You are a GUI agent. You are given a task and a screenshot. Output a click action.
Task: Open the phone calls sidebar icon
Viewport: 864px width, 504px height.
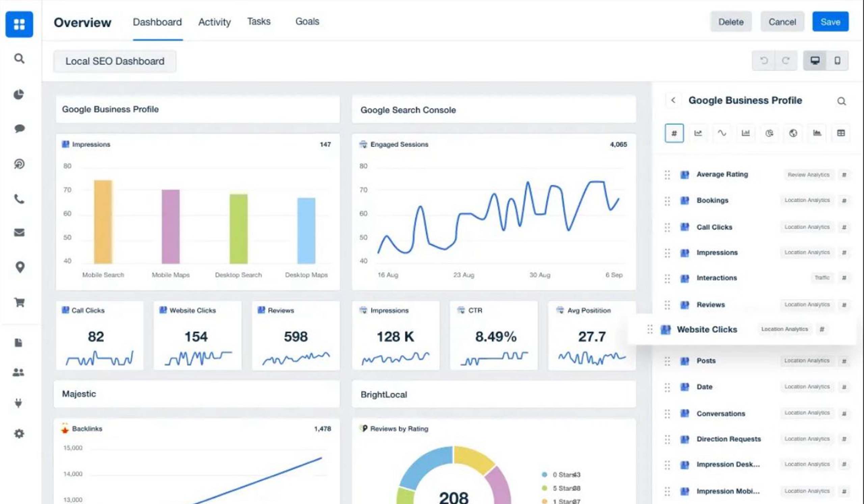pyautogui.click(x=19, y=199)
